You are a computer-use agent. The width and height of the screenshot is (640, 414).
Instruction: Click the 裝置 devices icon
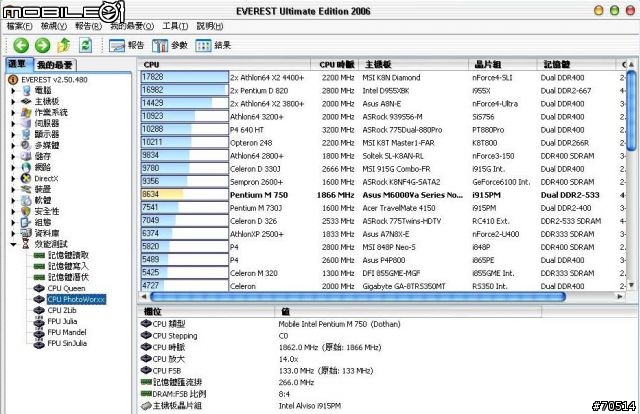point(26,189)
